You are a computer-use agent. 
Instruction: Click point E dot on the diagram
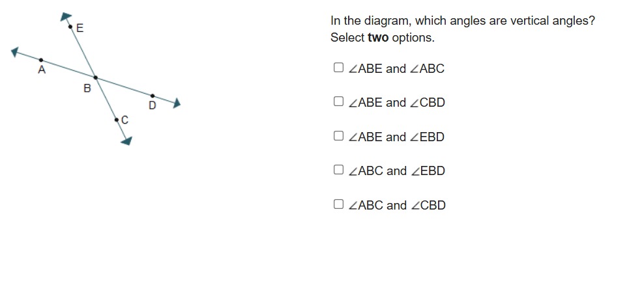pyautogui.click(x=70, y=27)
